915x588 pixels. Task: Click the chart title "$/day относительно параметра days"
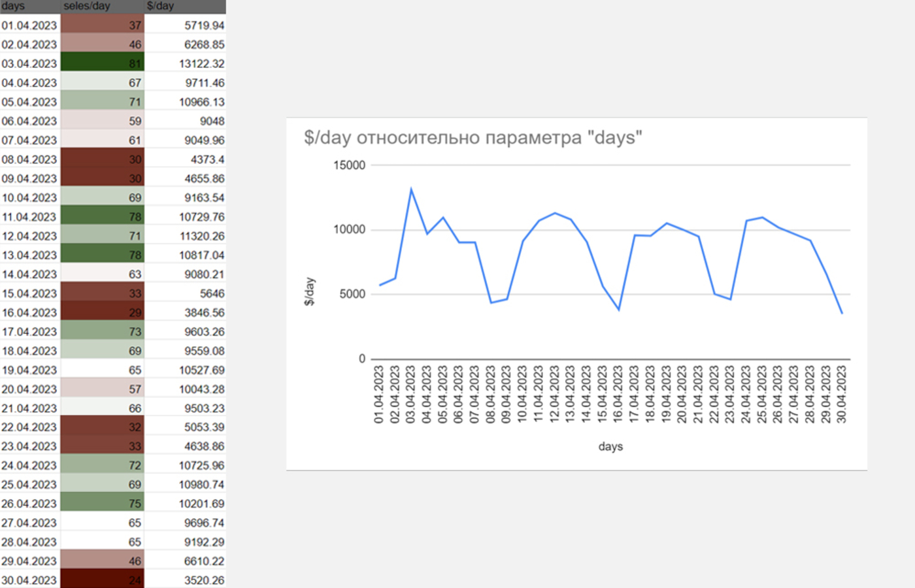tap(473, 138)
